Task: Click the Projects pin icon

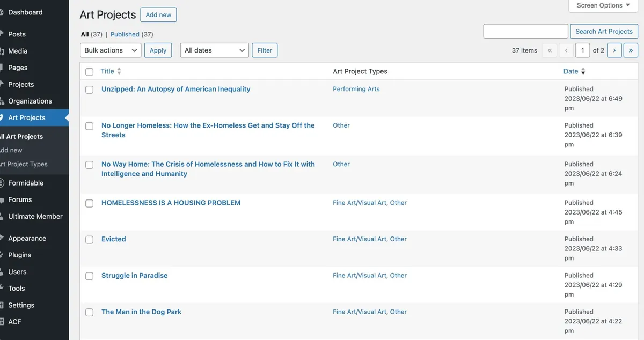Action: (2, 84)
